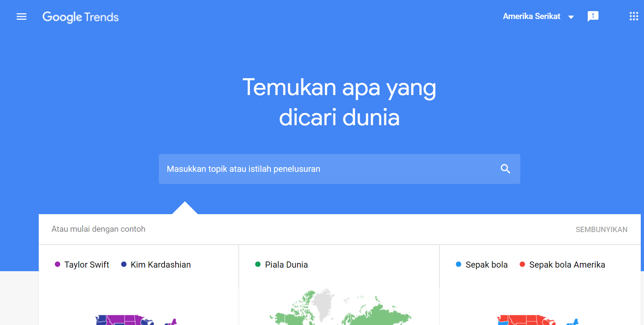Open the Piala Dunia example

286,265
